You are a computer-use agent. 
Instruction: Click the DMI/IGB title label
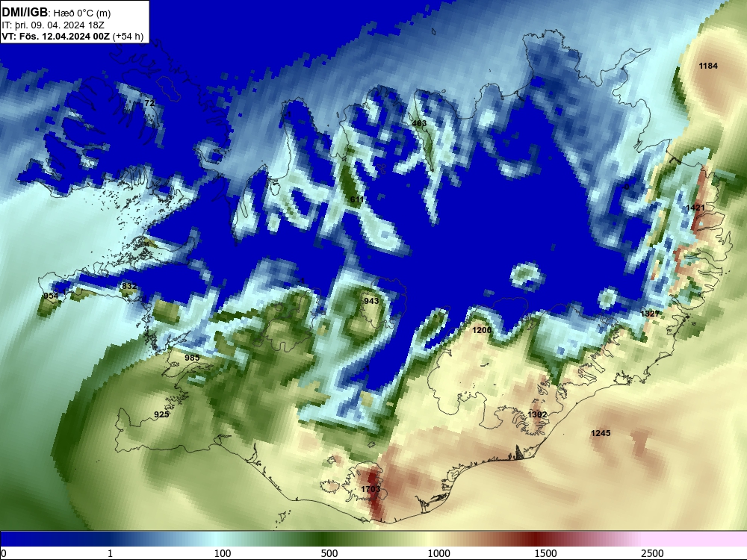click(25, 13)
